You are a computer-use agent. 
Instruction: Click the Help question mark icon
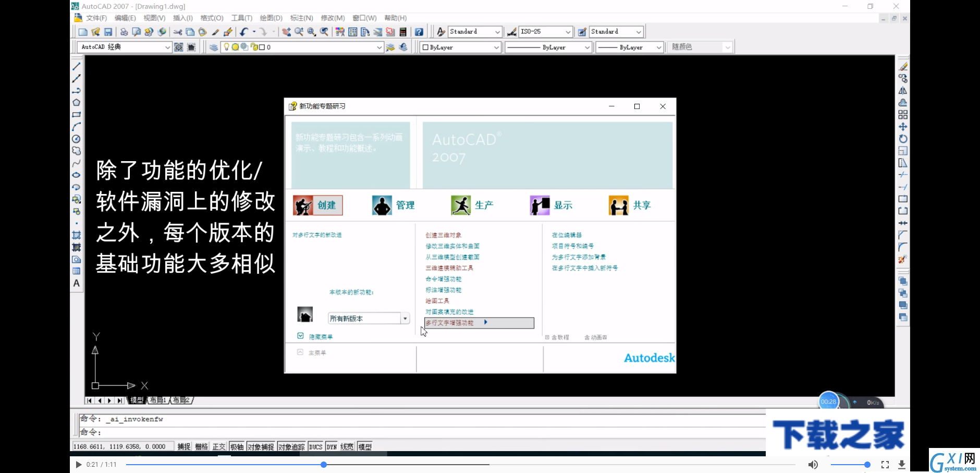point(419,32)
